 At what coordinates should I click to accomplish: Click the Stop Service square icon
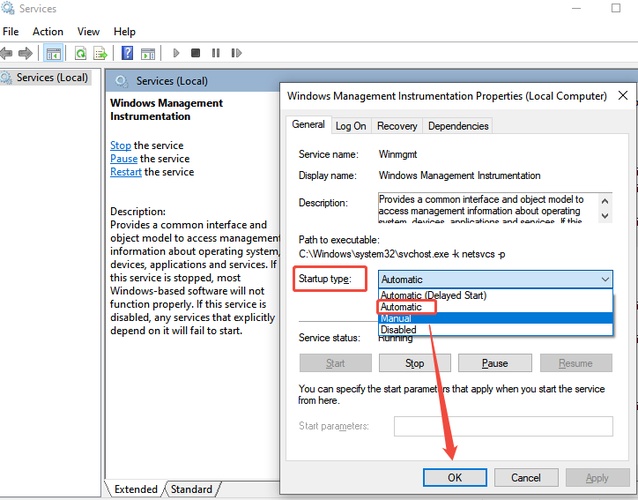(x=196, y=53)
